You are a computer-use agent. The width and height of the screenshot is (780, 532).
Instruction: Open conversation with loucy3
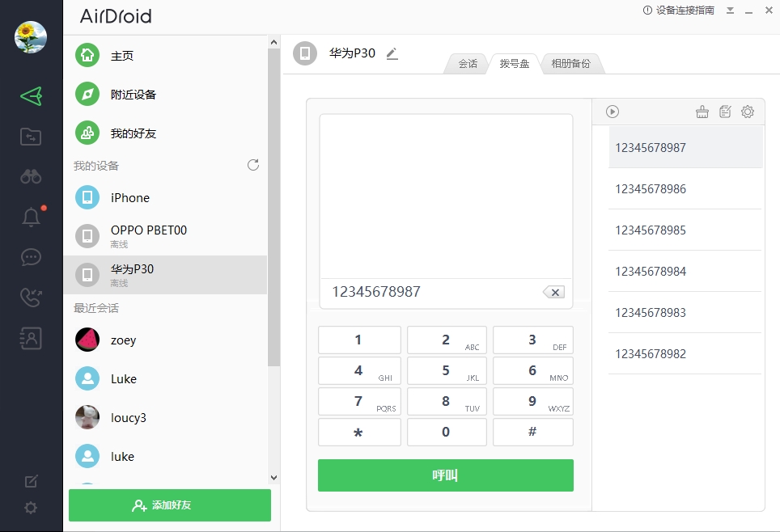(x=165, y=418)
